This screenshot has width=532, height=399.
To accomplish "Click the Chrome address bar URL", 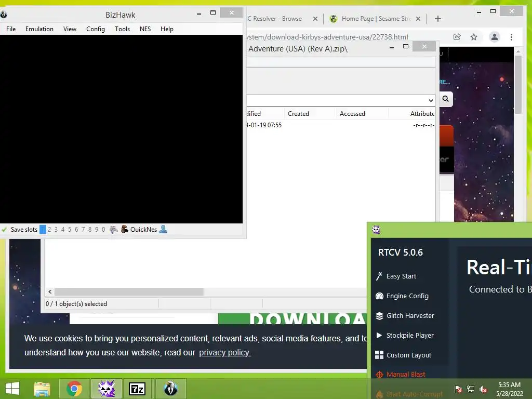I will tap(327, 37).
